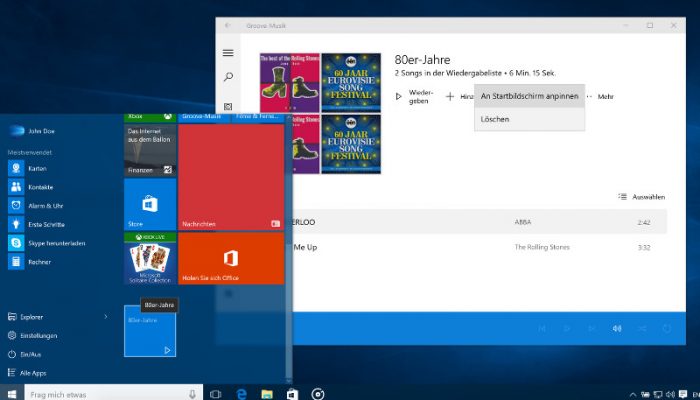Click the Frag mich etwas search box
Image resolution: width=700 pixels, height=400 pixels.
113,394
